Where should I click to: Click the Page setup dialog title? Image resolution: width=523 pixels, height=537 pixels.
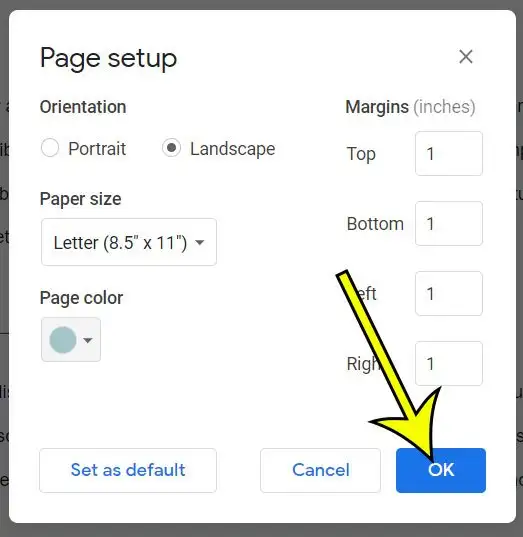click(x=108, y=58)
